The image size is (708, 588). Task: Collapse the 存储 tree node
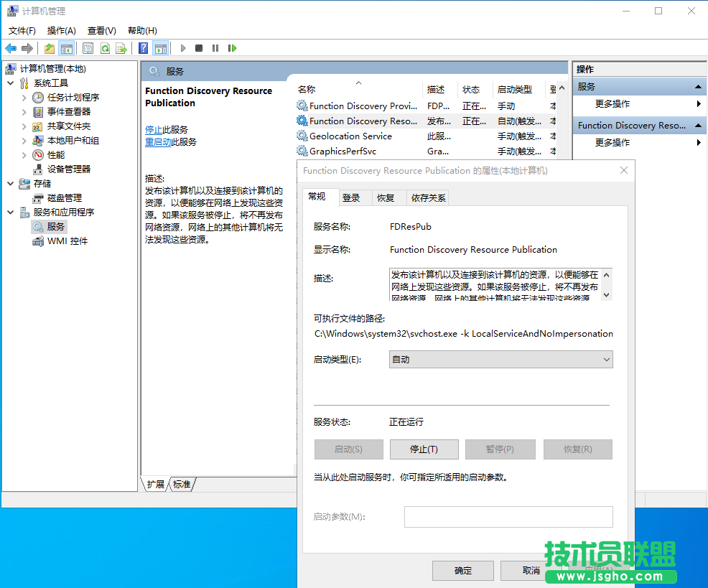coord(11,183)
